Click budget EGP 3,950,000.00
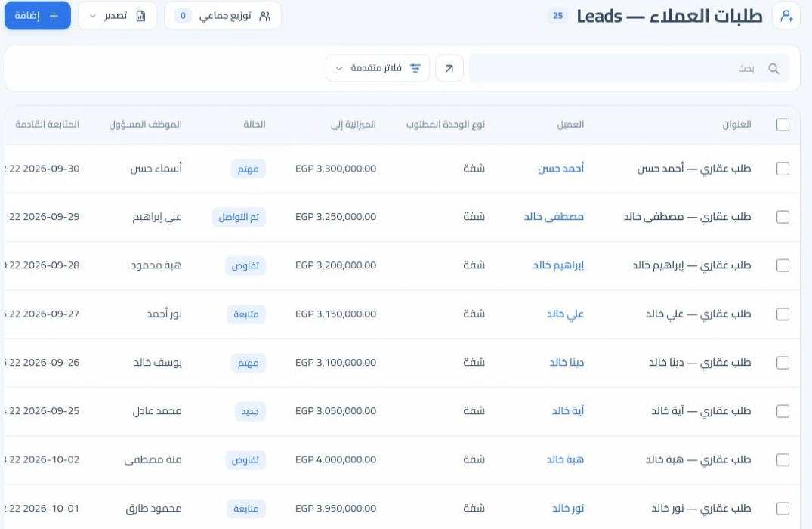812x529 pixels. click(335, 509)
